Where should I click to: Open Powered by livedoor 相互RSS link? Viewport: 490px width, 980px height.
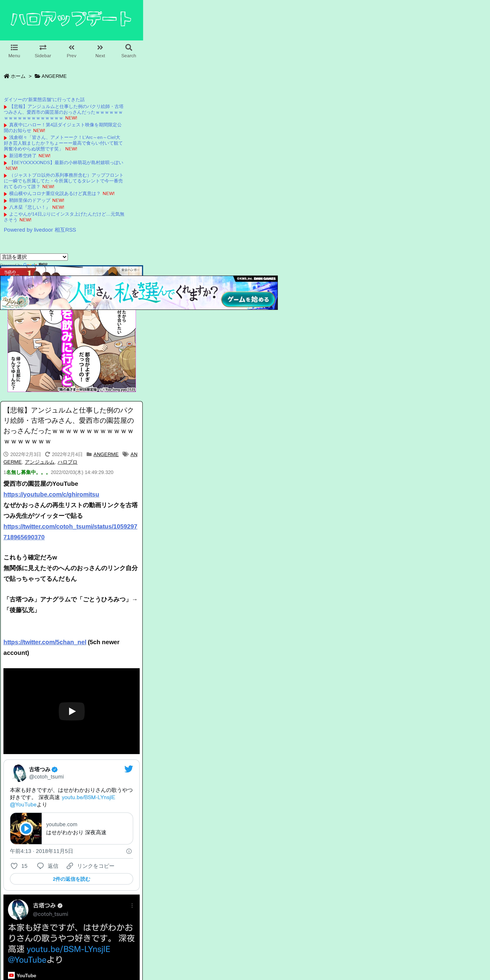pos(40,230)
